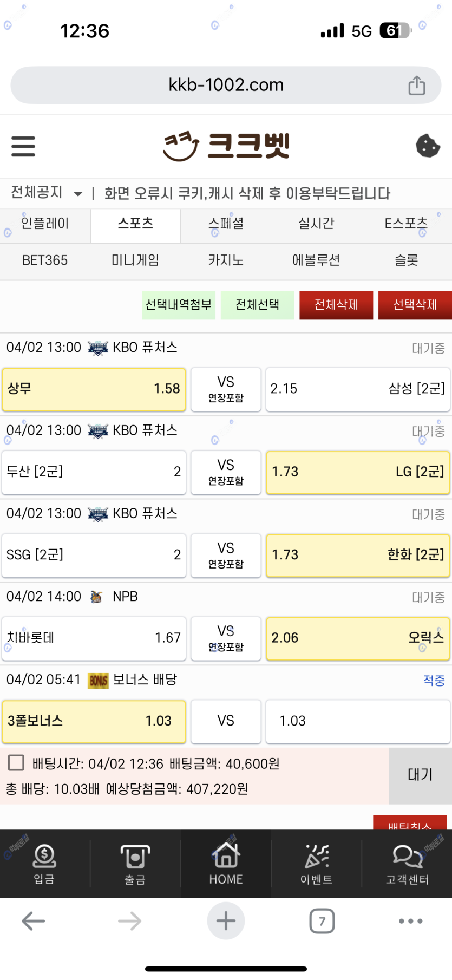452x980 pixels.
Task: Click the 전체삭제 button
Action: click(x=336, y=305)
